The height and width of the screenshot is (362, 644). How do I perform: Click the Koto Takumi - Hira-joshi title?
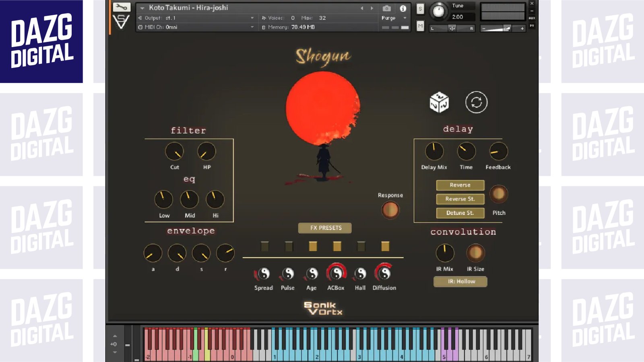[x=188, y=8]
